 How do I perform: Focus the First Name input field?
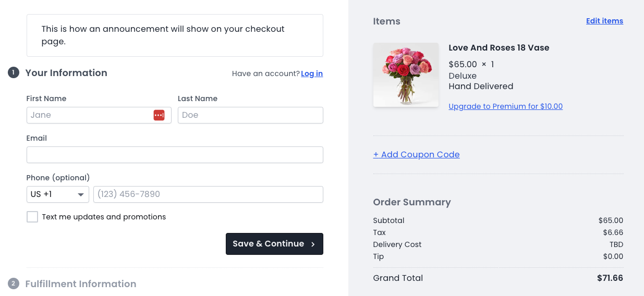99,115
